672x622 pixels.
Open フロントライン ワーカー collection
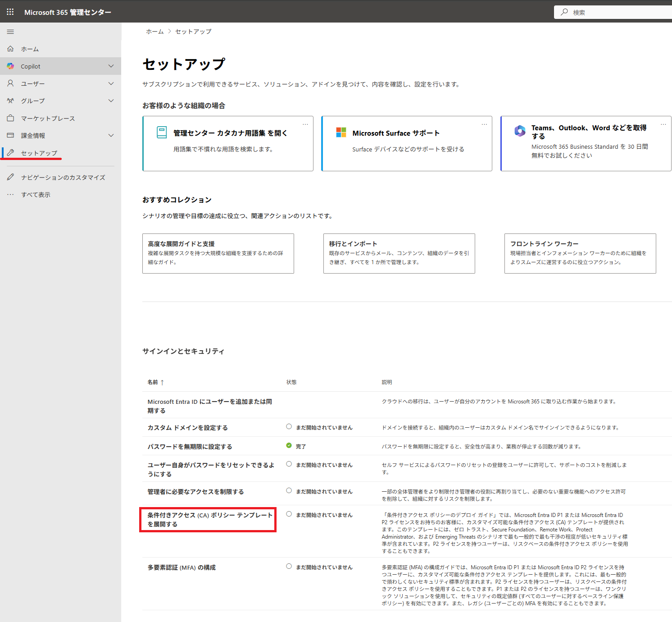click(580, 253)
